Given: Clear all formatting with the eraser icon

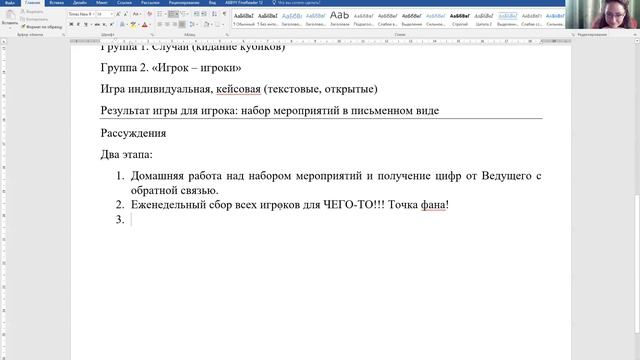Looking at the screenshot, I should 149,14.
